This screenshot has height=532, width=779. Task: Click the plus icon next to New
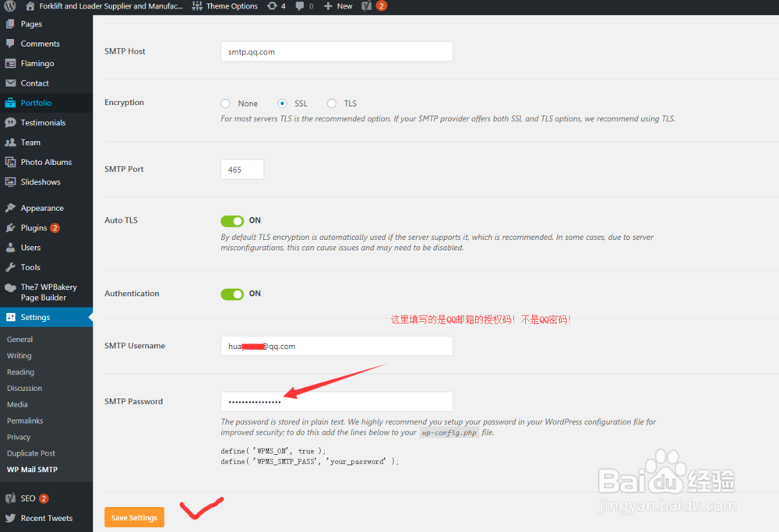[x=328, y=6]
